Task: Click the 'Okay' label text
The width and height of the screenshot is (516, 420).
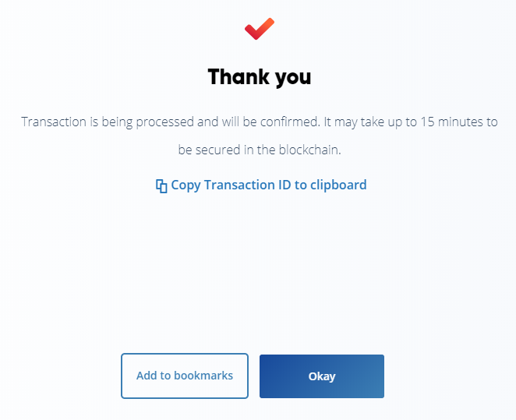Action: point(322,376)
